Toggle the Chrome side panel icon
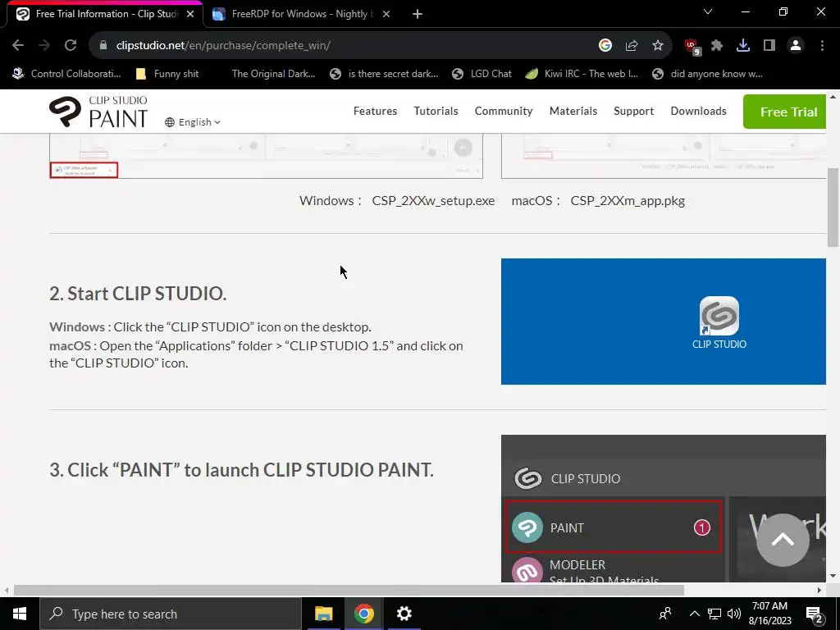840x630 pixels. pos(769,46)
